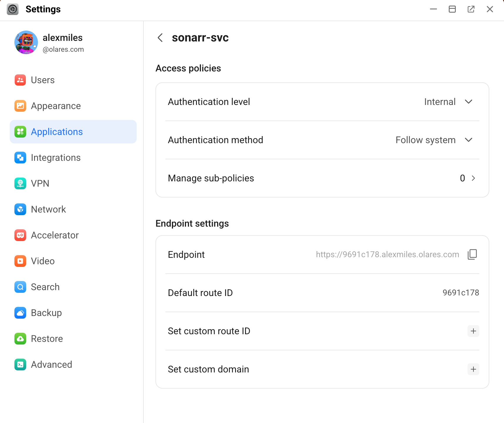The height and width of the screenshot is (423, 504).
Task: Click the Restore sidebar icon
Action: (20, 339)
